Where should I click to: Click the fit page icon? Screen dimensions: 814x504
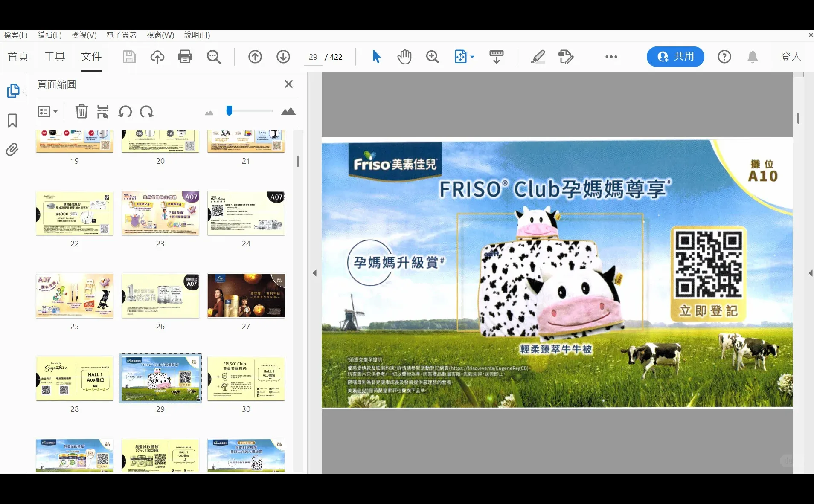pos(461,57)
